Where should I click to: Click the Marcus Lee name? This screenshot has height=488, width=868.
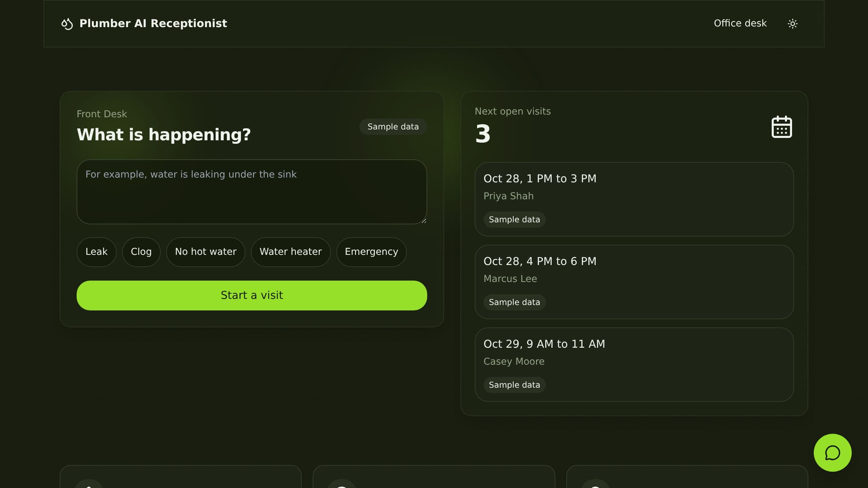(x=510, y=279)
